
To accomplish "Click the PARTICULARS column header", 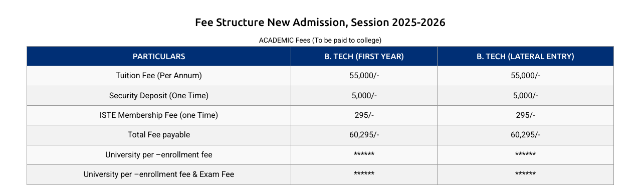I will 159,57.
